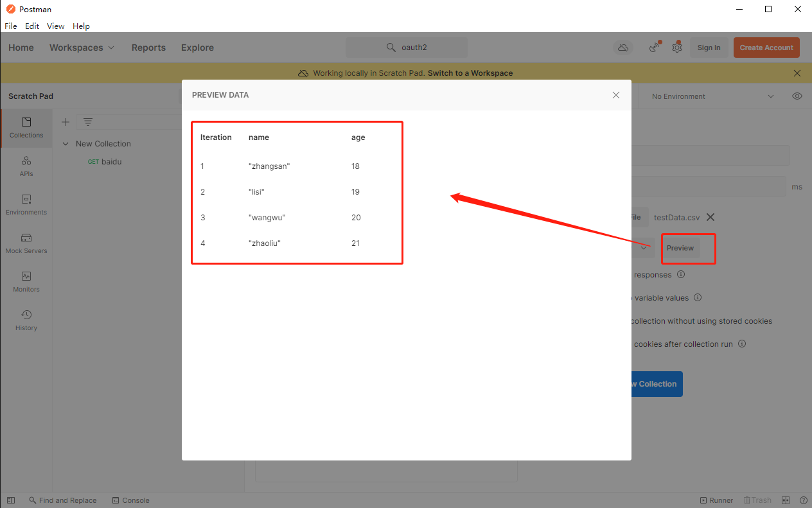The width and height of the screenshot is (812, 508).
Task: Click the Create Account button
Action: 766,48
